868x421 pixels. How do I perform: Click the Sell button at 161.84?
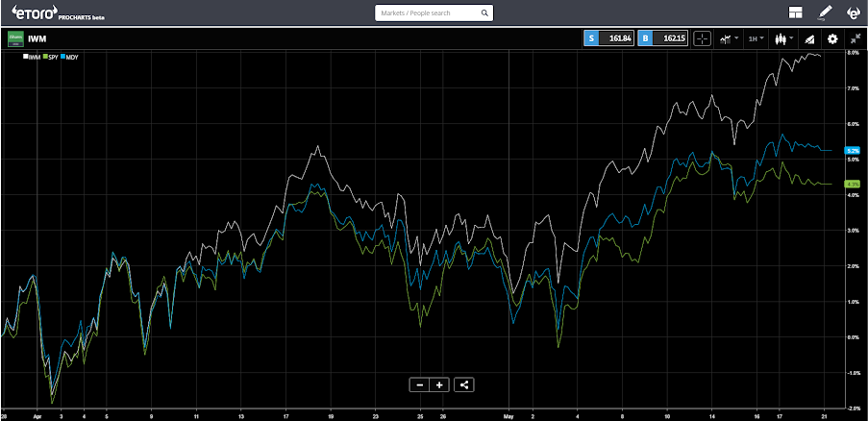click(x=608, y=38)
